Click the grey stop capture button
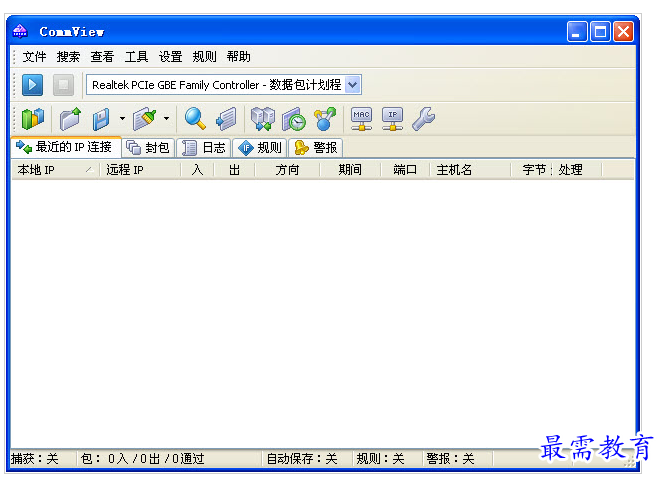 coord(63,85)
